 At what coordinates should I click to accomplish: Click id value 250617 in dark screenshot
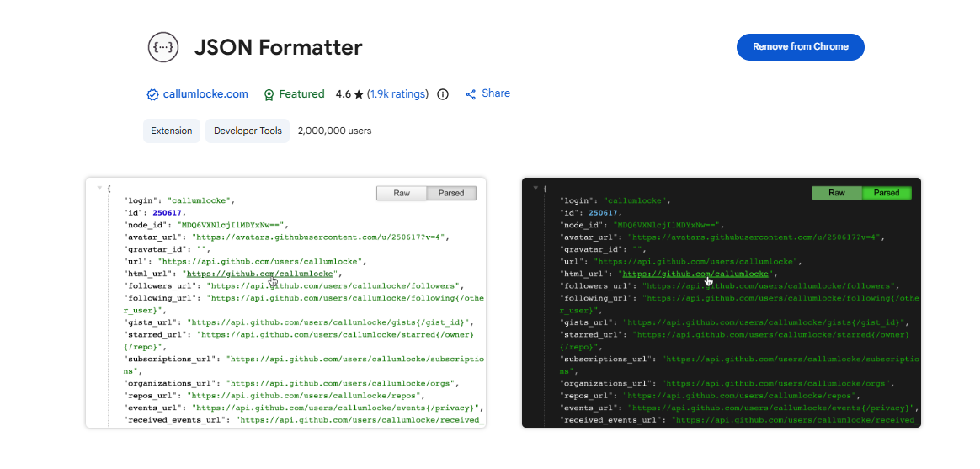pos(603,213)
